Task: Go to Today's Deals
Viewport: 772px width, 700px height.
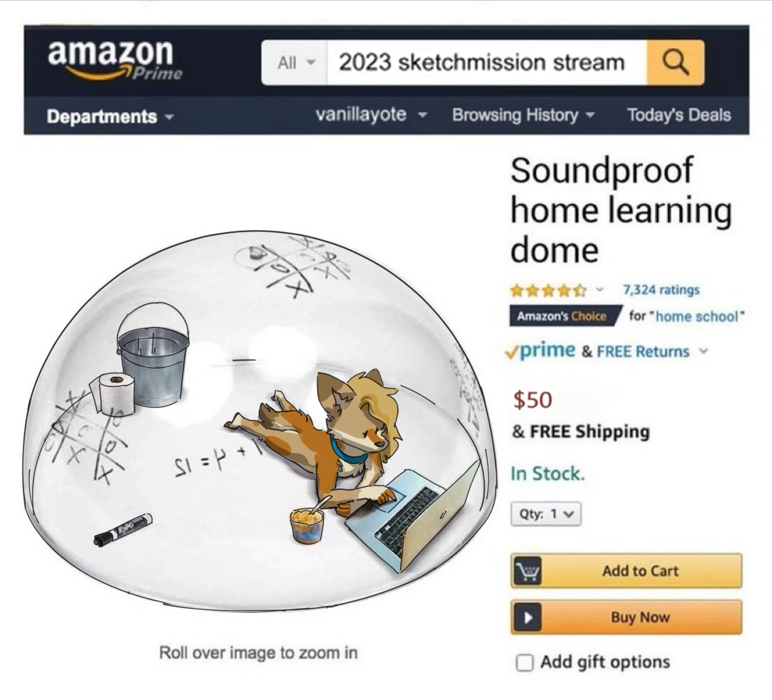Action: pyautogui.click(x=678, y=115)
